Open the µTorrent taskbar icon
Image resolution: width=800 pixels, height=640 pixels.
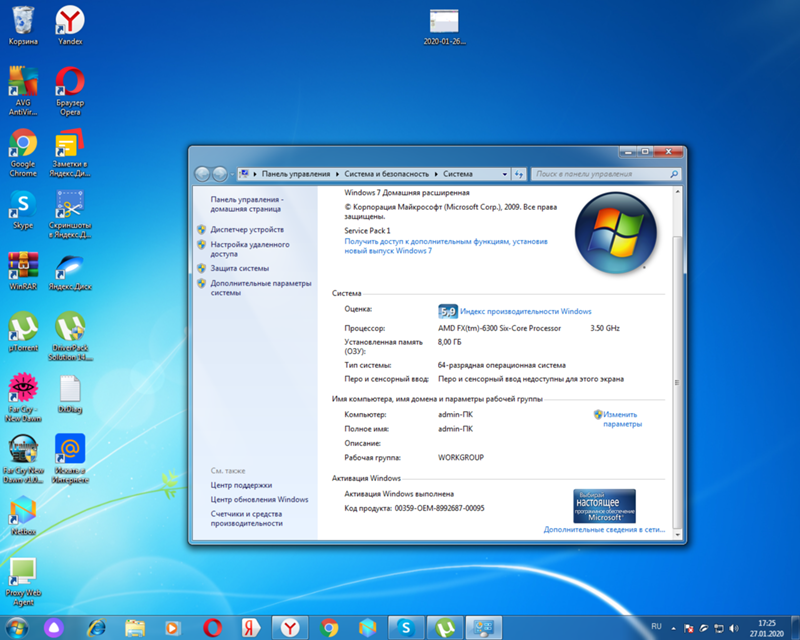click(445, 627)
